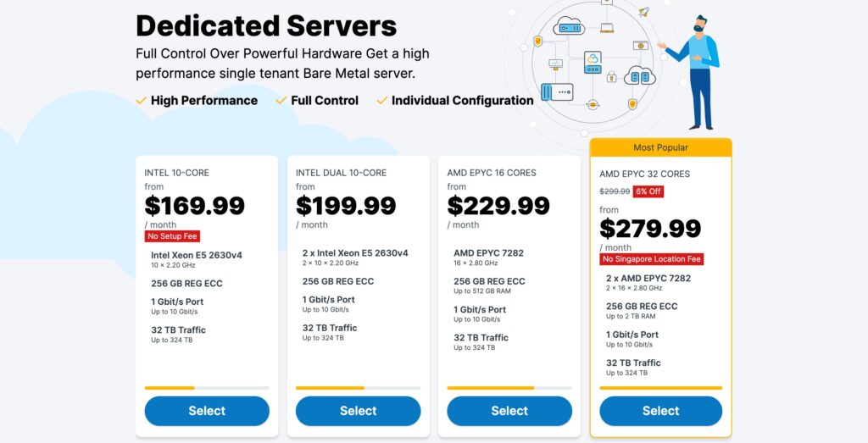Click the dual-server cloud icon in diagram

tap(640, 77)
